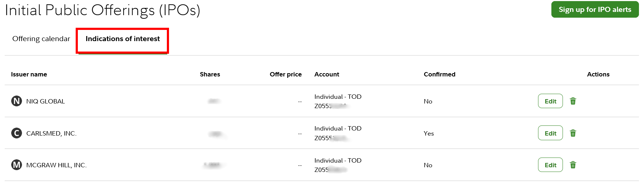The width and height of the screenshot is (644, 186).
Task: Edit the MCGRAW HILL, INC. indication
Action: click(x=550, y=165)
